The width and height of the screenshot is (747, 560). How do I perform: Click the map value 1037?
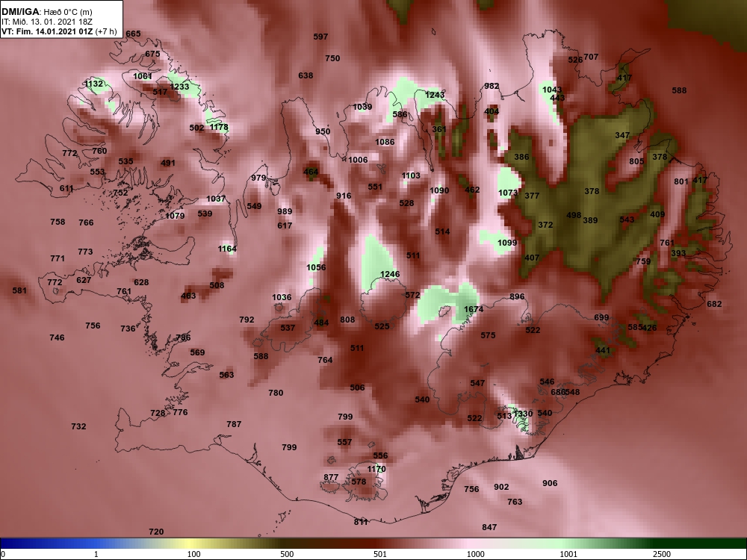tap(216, 199)
